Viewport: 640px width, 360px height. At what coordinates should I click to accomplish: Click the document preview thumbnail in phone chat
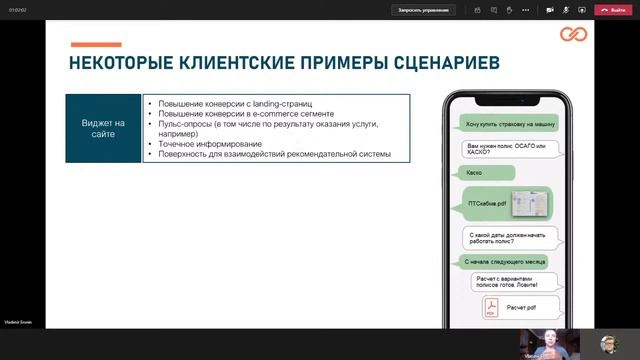click(x=529, y=204)
